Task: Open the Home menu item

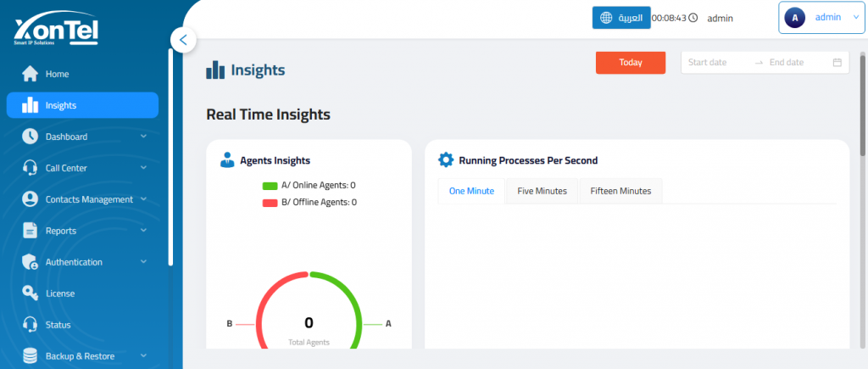Action: click(x=82, y=74)
